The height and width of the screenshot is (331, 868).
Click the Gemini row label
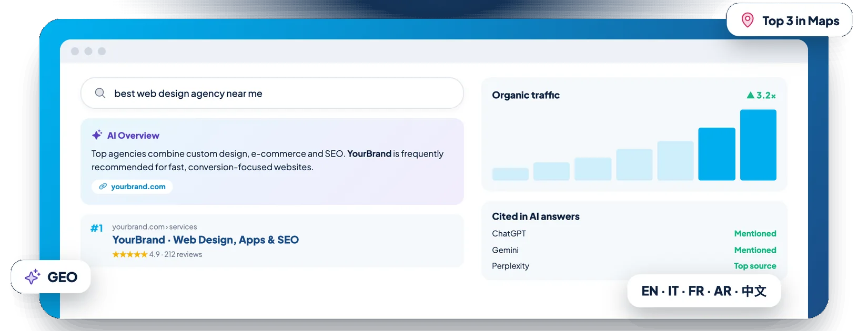coord(505,250)
